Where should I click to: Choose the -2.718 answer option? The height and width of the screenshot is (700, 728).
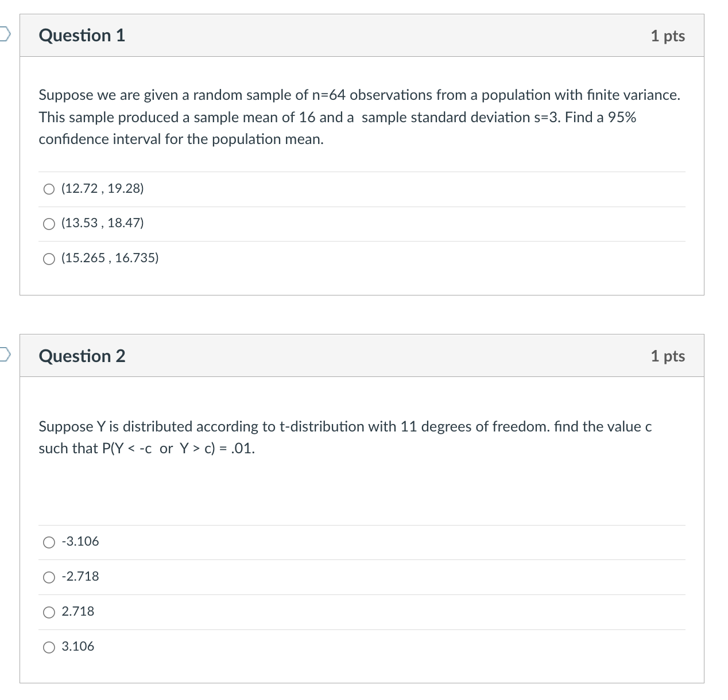click(x=49, y=577)
